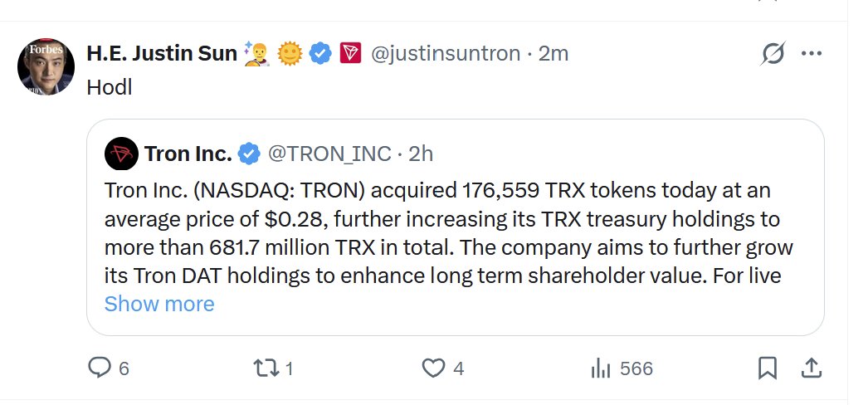
Task: Click the reply comment icon
Action: [100, 368]
